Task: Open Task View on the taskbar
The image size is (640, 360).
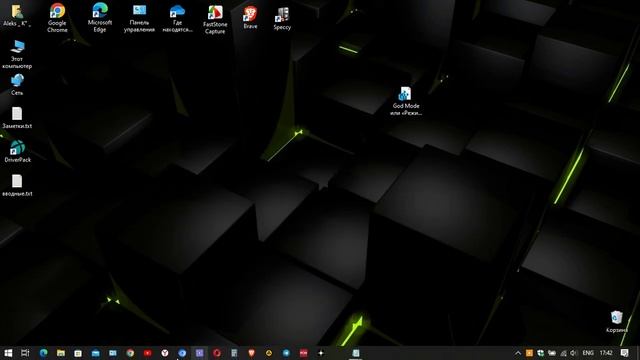Action: 25,353
